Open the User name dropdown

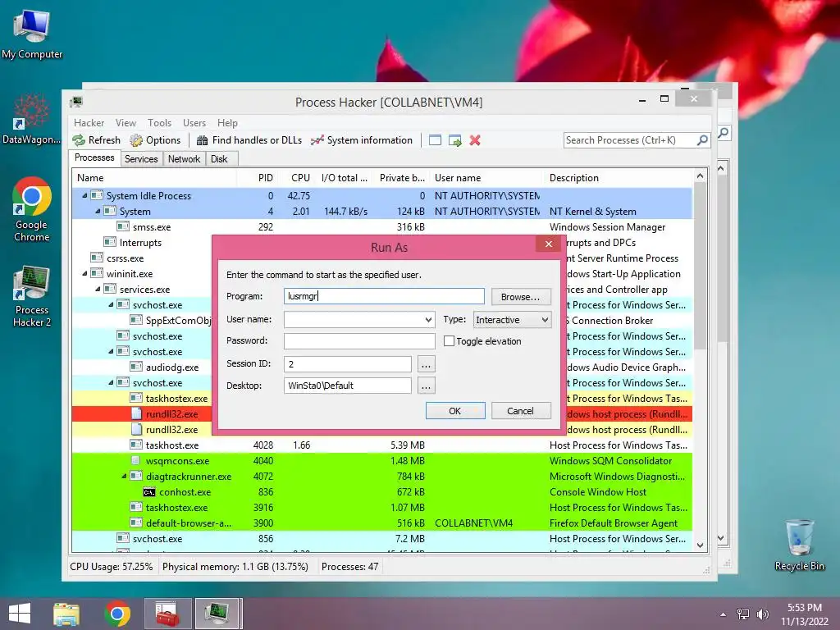[428, 320]
